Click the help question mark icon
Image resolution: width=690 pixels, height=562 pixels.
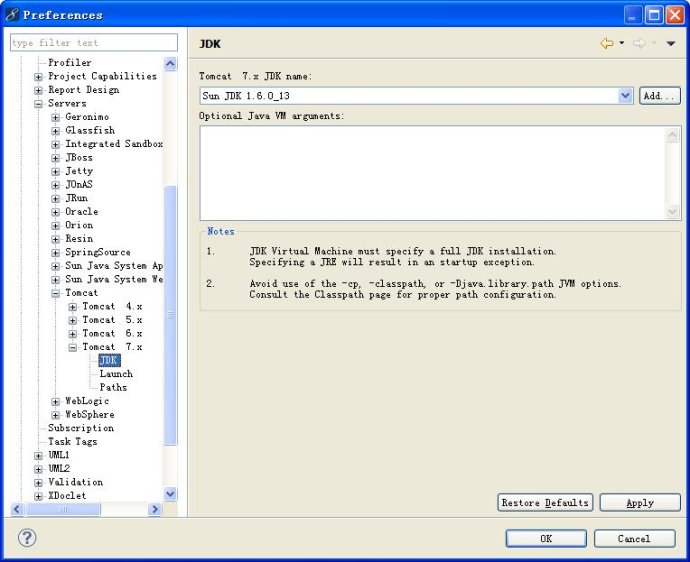click(27, 537)
